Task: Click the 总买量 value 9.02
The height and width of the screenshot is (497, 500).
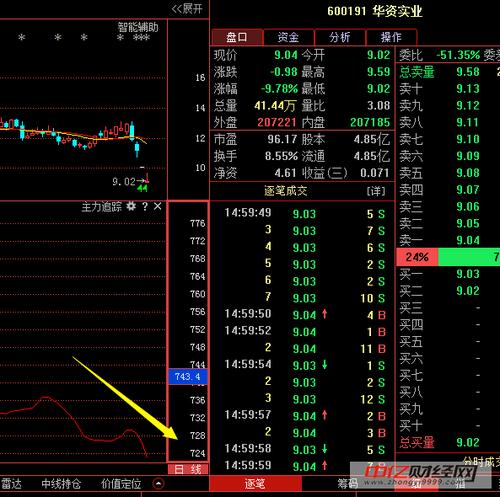Action: click(468, 443)
